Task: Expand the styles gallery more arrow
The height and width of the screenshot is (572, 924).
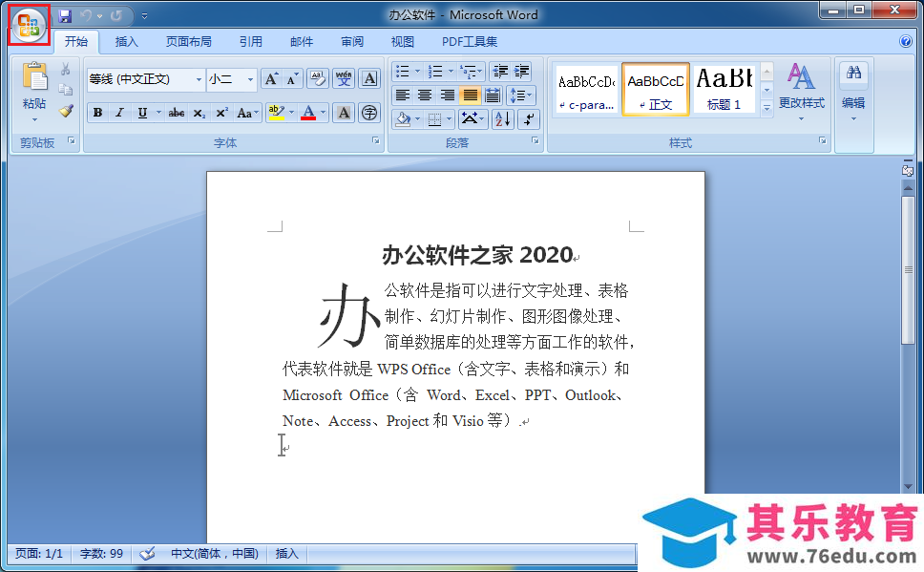Action: click(766, 107)
